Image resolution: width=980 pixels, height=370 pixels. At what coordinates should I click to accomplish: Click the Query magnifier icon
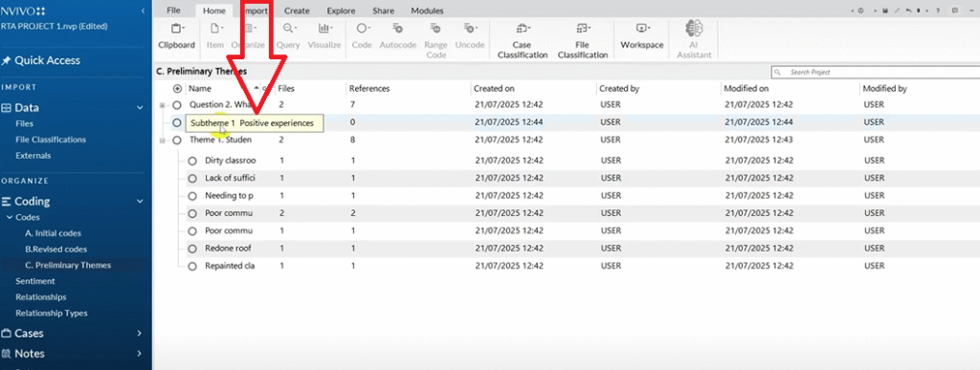(x=289, y=29)
